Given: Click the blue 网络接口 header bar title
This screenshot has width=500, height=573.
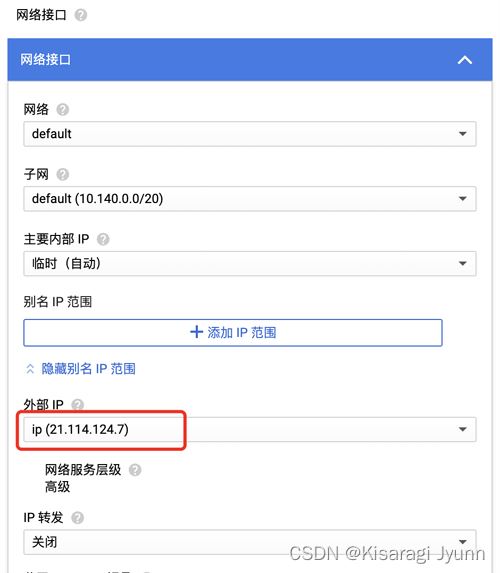Looking at the screenshot, I should pos(45,60).
